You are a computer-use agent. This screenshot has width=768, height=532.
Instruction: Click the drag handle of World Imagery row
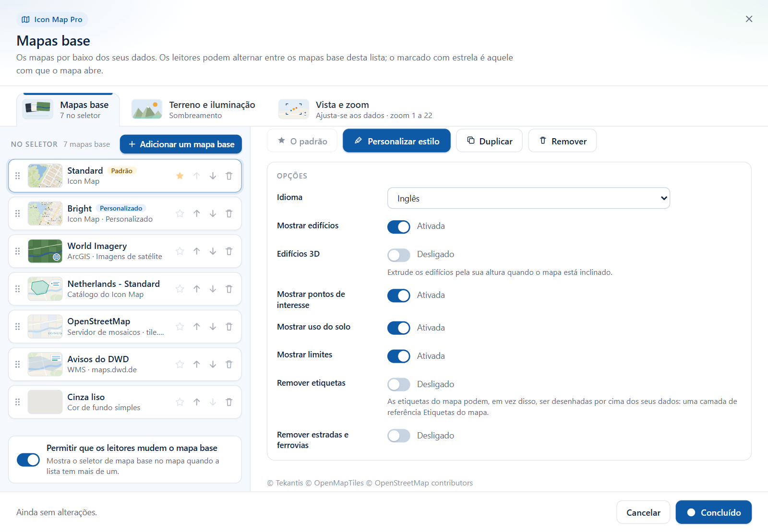tap(18, 251)
